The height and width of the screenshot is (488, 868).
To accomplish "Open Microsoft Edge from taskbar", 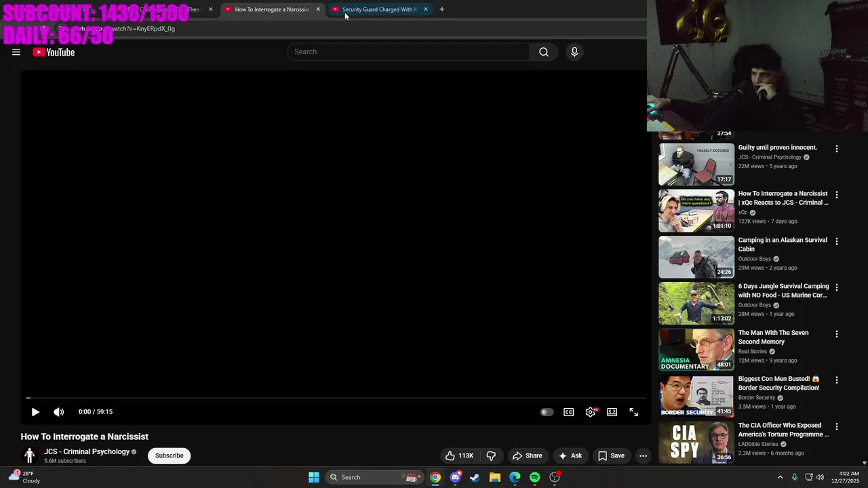I will pos(515,477).
